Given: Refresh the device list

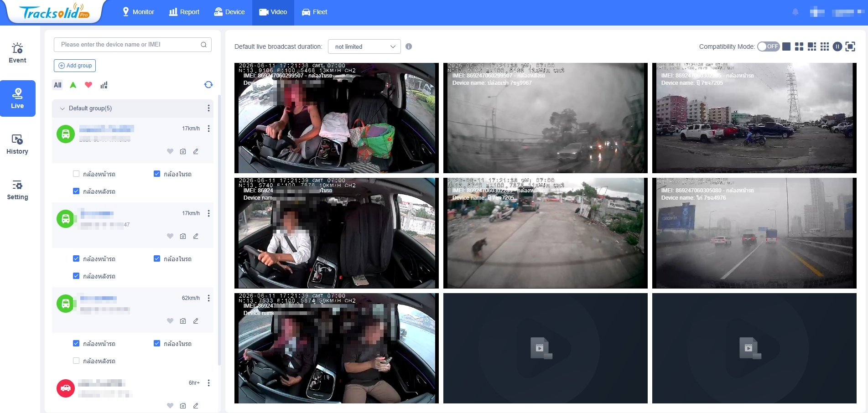Looking at the screenshot, I should click(x=208, y=85).
